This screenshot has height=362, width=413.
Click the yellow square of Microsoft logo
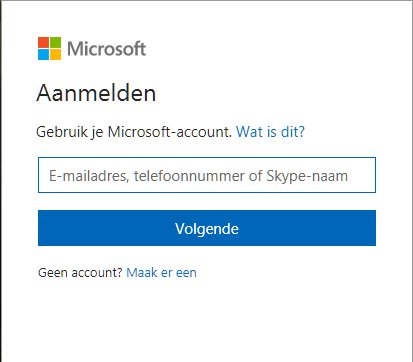click(56, 54)
